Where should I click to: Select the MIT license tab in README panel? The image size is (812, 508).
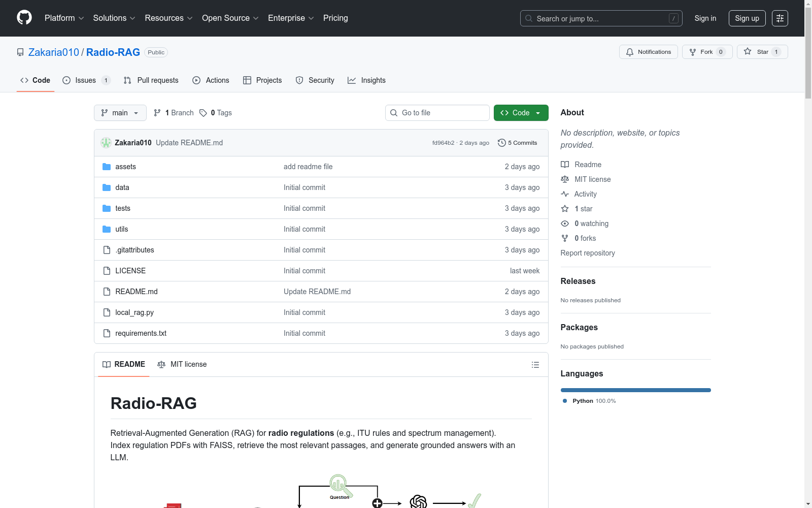point(182,364)
